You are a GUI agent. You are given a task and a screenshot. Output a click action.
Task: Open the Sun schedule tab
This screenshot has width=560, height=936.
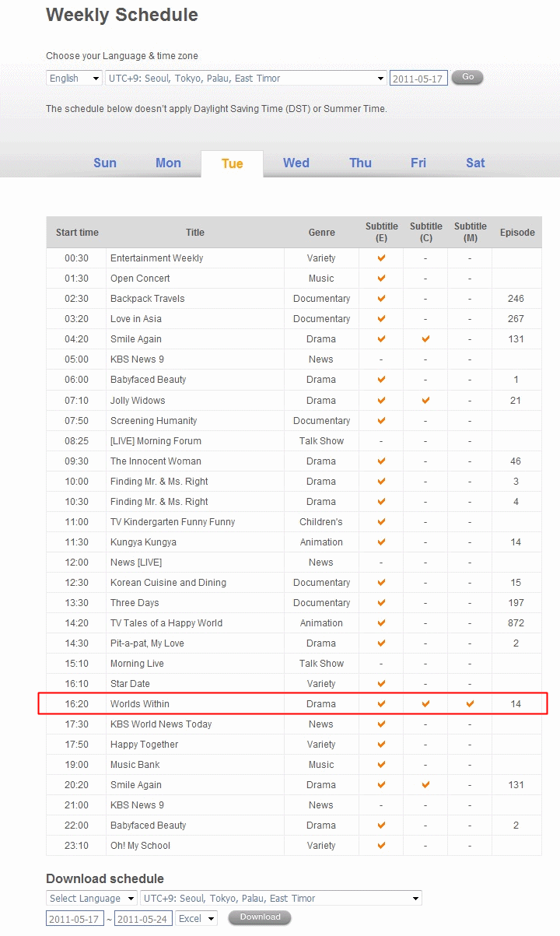105,163
